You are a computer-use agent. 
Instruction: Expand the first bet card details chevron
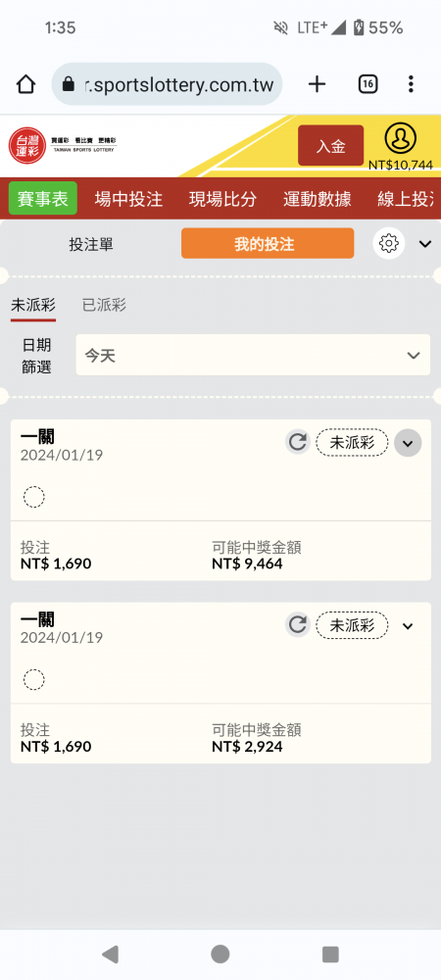coord(408,443)
